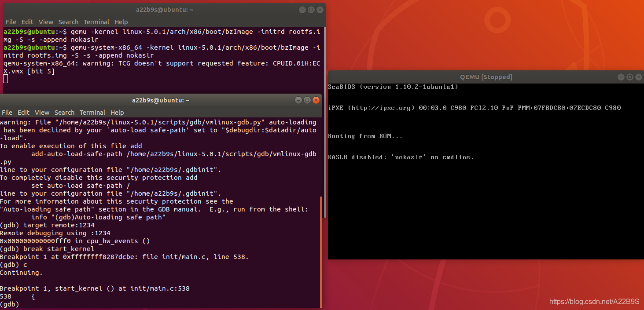Screen dimensions: 644x310
Task: Click 'break start_kernel' command line
Action: pyautogui.click(x=47, y=249)
